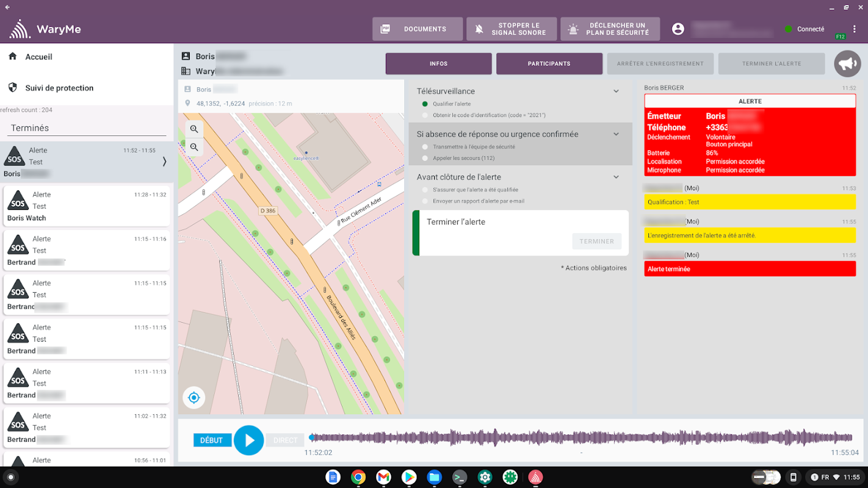Open Gmail from the shelf
868x488 pixels.
pos(383,477)
